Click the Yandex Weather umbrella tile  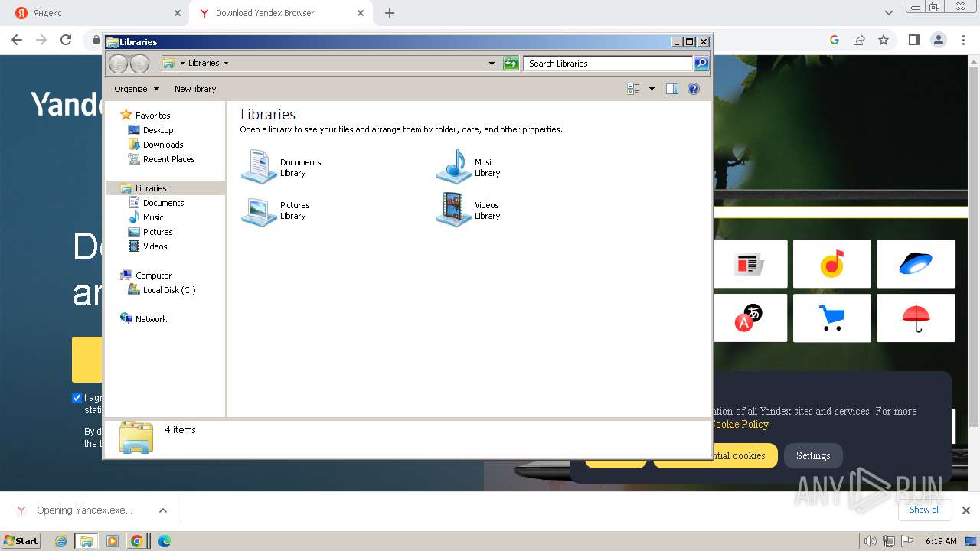point(916,318)
